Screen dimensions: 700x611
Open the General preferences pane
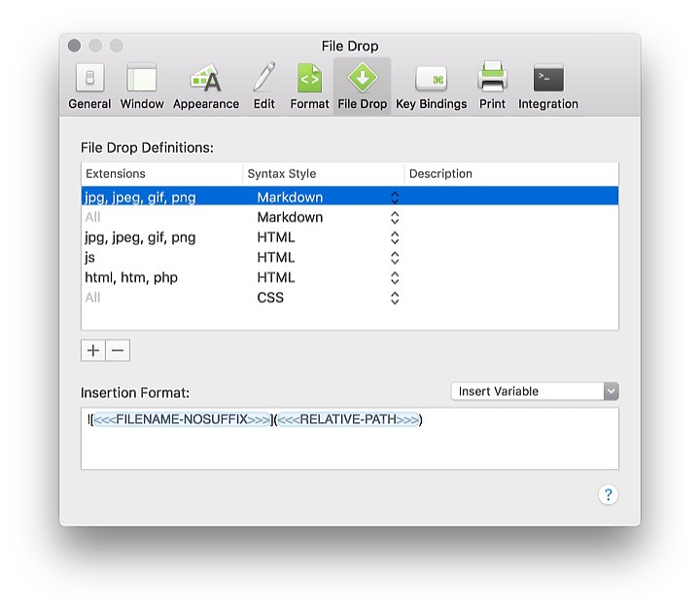coord(89,87)
